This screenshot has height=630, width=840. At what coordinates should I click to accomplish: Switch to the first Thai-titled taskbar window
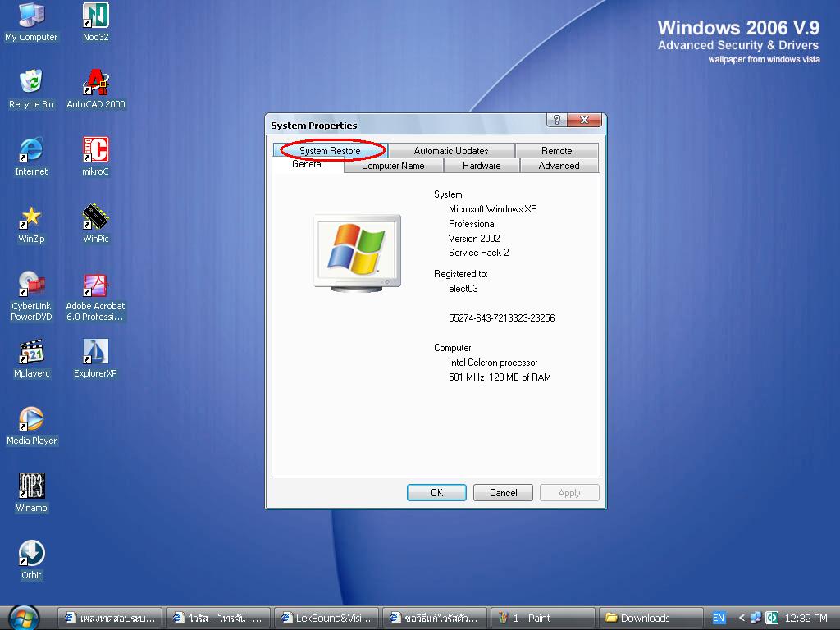pos(111,618)
